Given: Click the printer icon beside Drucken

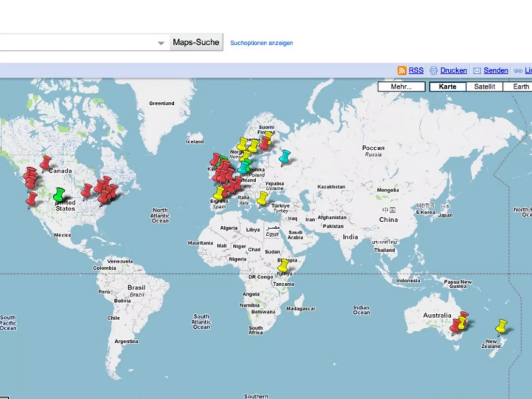Looking at the screenshot, I should (x=434, y=71).
